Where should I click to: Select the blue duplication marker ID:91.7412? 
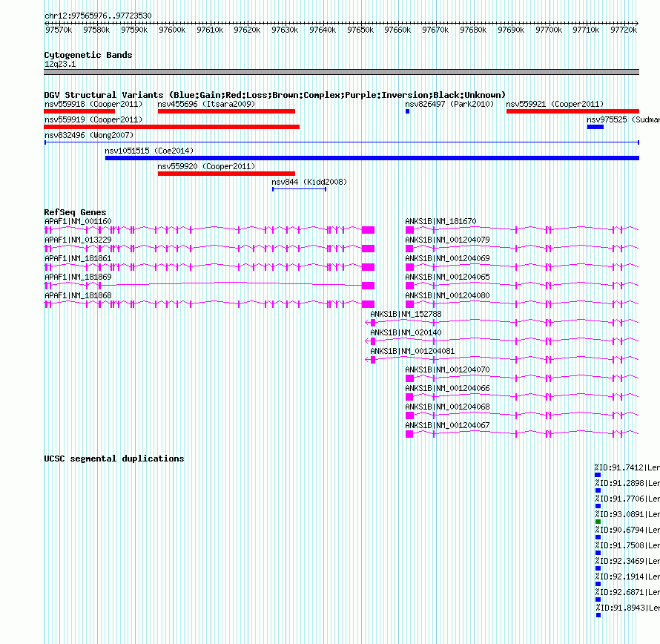(598, 475)
